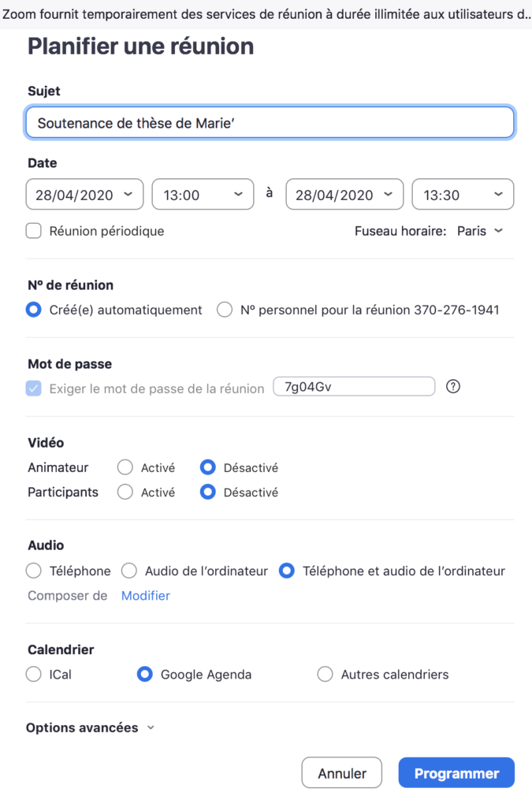Open the 13:30 end time dropdown
This screenshot has width=532, height=807.
(463, 194)
